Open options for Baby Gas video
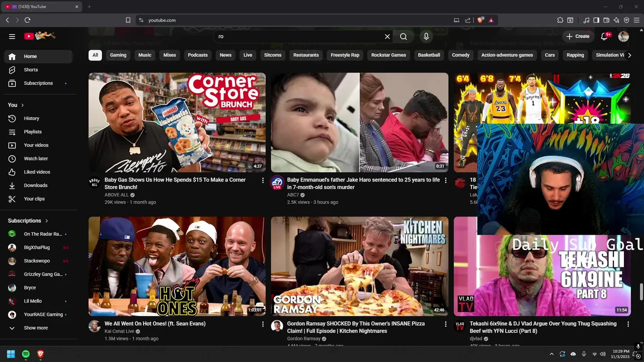The width and height of the screenshot is (644, 362). (x=263, y=180)
